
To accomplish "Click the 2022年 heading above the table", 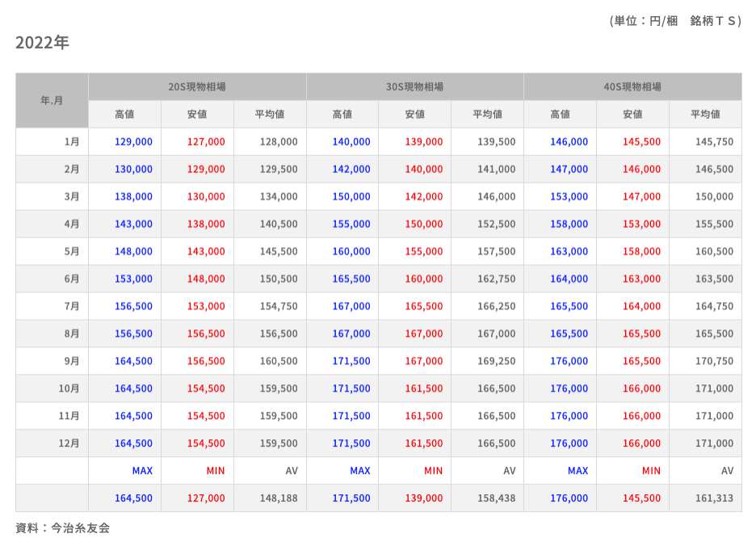I will click(x=42, y=43).
